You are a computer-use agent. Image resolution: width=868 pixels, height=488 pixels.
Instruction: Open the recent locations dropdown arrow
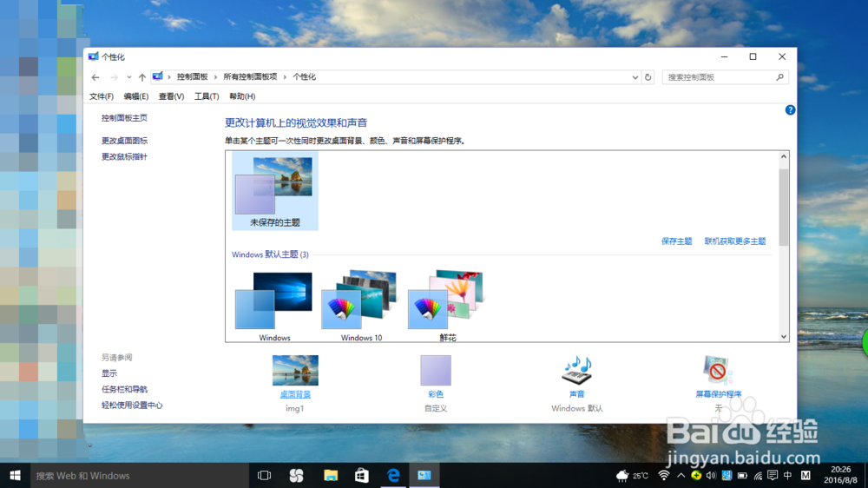click(129, 77)
